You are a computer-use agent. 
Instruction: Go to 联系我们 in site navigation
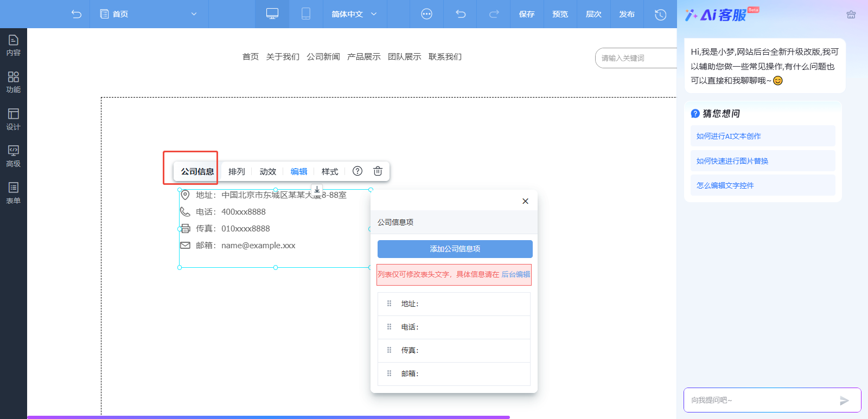coord(445,57)
